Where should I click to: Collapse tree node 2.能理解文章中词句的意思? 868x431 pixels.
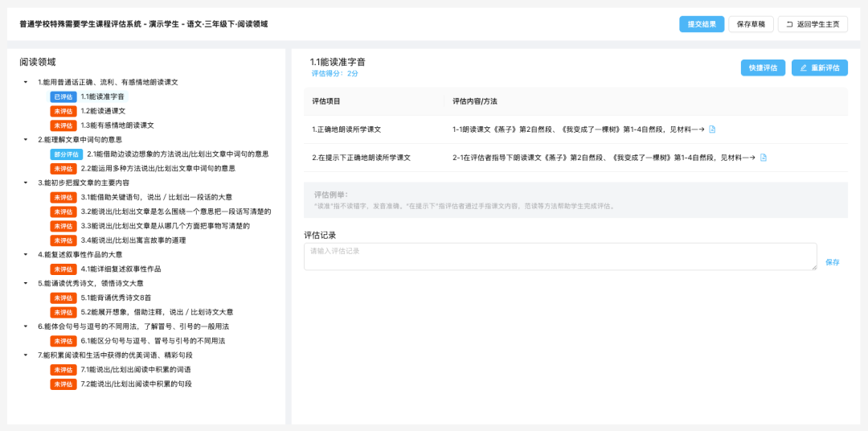tap(26, 140)
